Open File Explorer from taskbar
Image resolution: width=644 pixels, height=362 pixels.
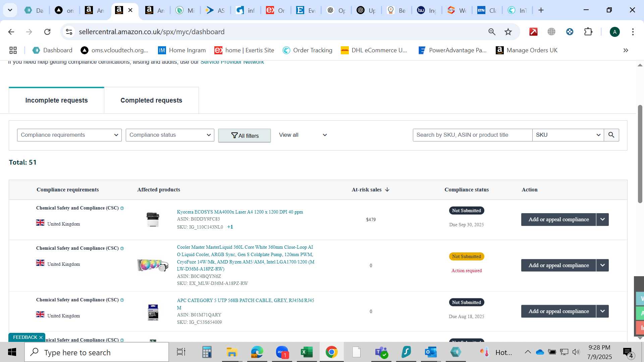pyautogui.click(x=232, y=352)
